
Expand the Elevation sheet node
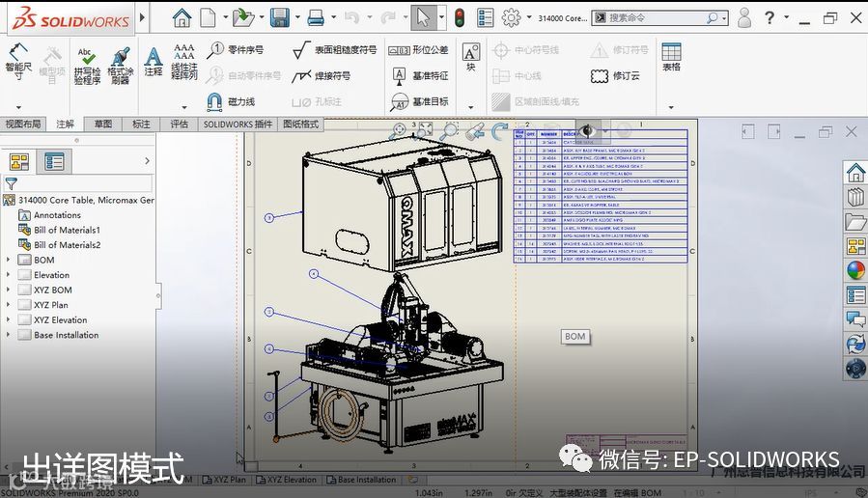[x=8, y=274]
